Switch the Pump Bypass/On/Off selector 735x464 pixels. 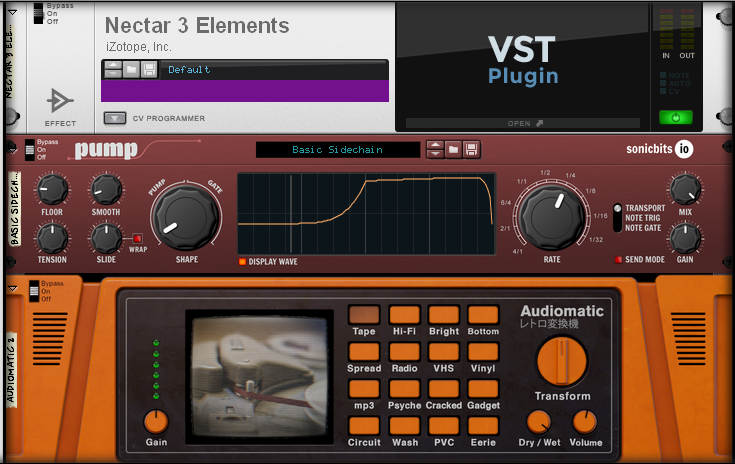tap(30, 150)
